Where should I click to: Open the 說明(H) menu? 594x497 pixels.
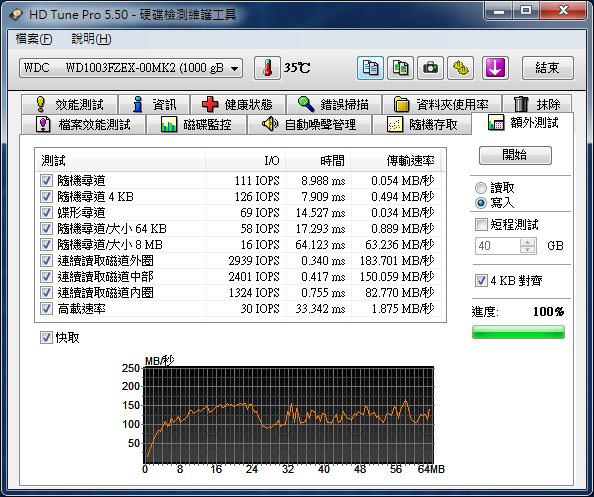[x=91, y=39]
